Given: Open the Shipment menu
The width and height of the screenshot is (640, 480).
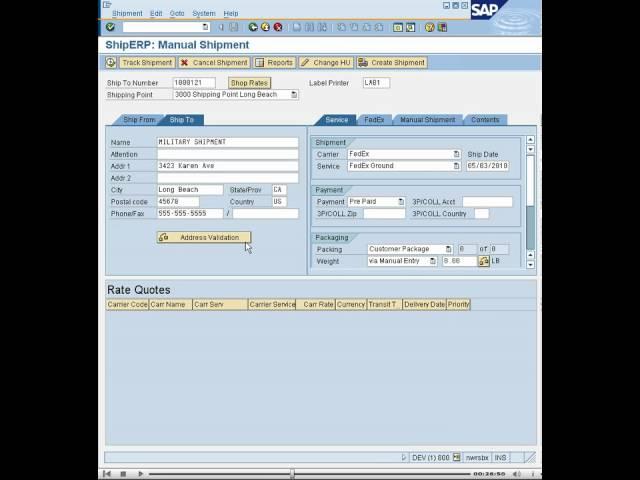Looking at the screenshot, I should coord(127,13).
